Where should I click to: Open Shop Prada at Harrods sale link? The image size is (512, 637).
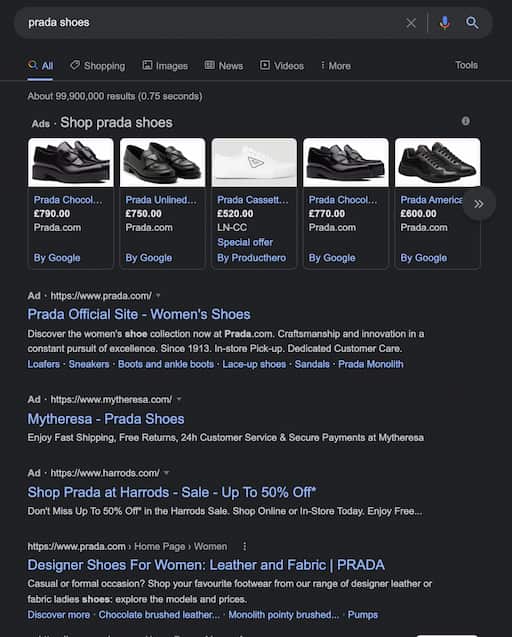(172, 492)
